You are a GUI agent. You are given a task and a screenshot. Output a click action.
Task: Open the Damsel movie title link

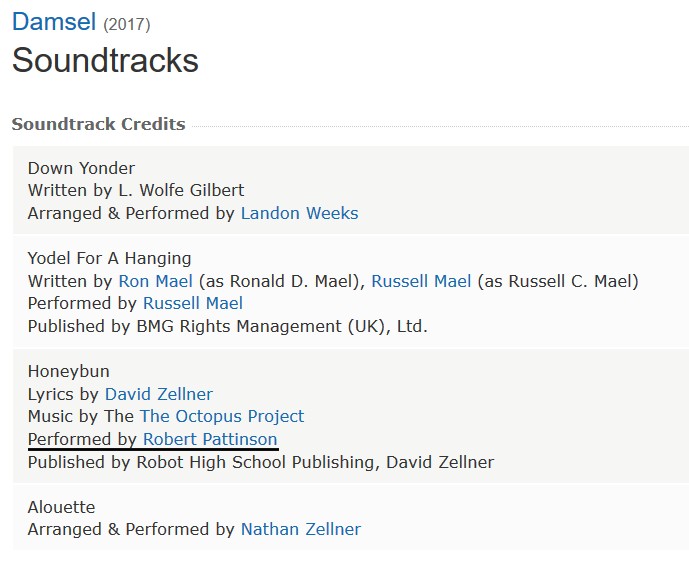tap(54, 22)
